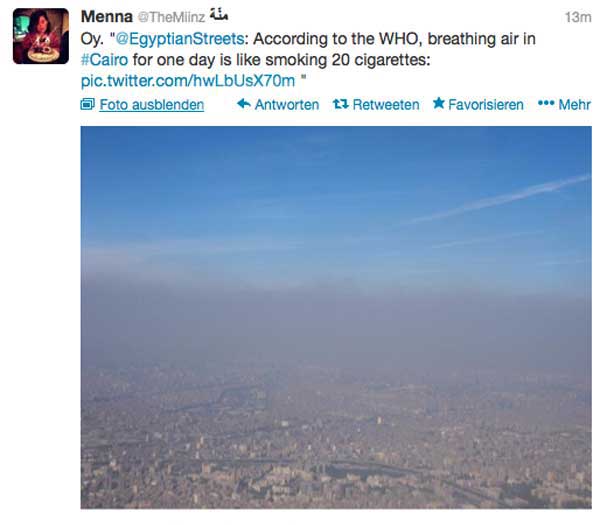
Task: Click the Cairo smog aerial photo
Action: click(x=336, y=317)
